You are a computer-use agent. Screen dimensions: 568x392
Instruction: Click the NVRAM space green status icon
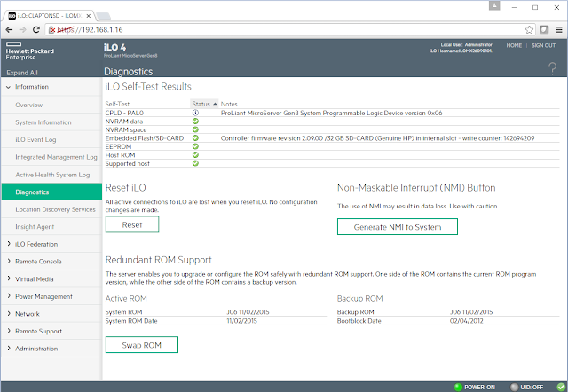click(x=195, y=129)
